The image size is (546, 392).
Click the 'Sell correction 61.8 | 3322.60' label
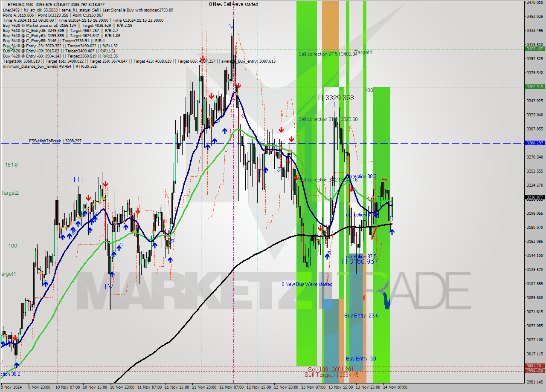[328, 119]
